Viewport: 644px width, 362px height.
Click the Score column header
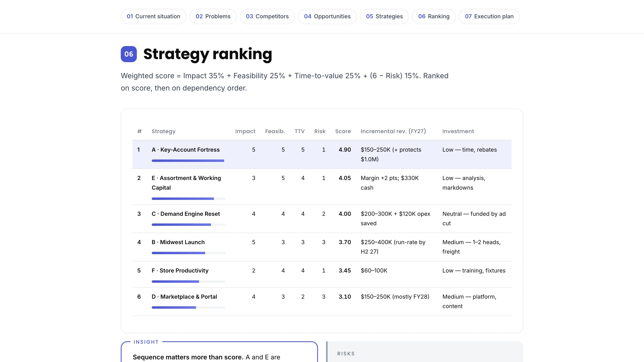[x=343, y=131]
